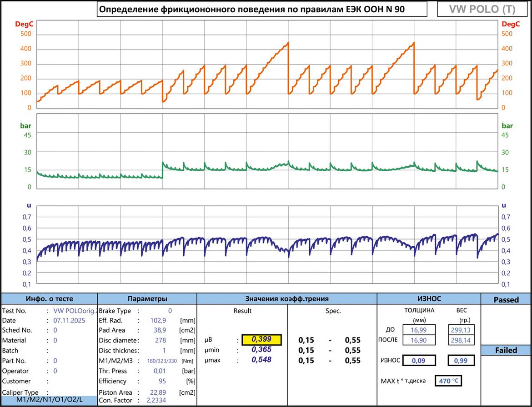Select the 'VW POLO (T)' vehicle label box
The height and width of the screenshot is (407, 532).
pos(482,9)
